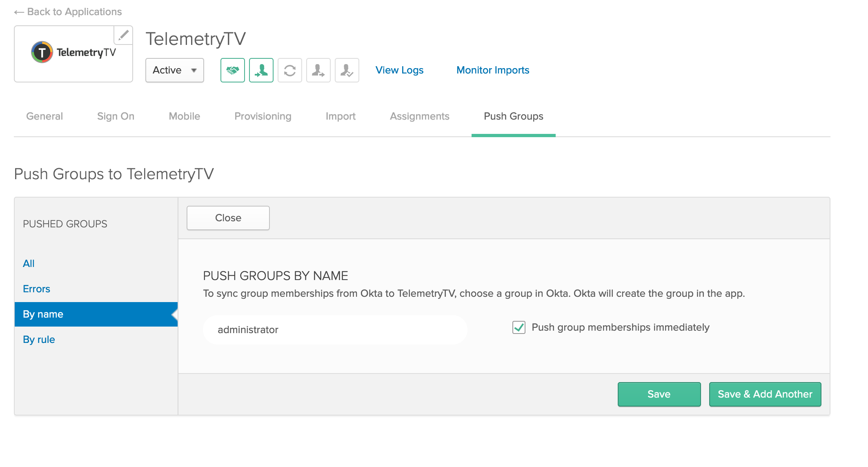Click the handshake sign-on icon
Viewport: 868px width, 467px height.
coord(232,70)
